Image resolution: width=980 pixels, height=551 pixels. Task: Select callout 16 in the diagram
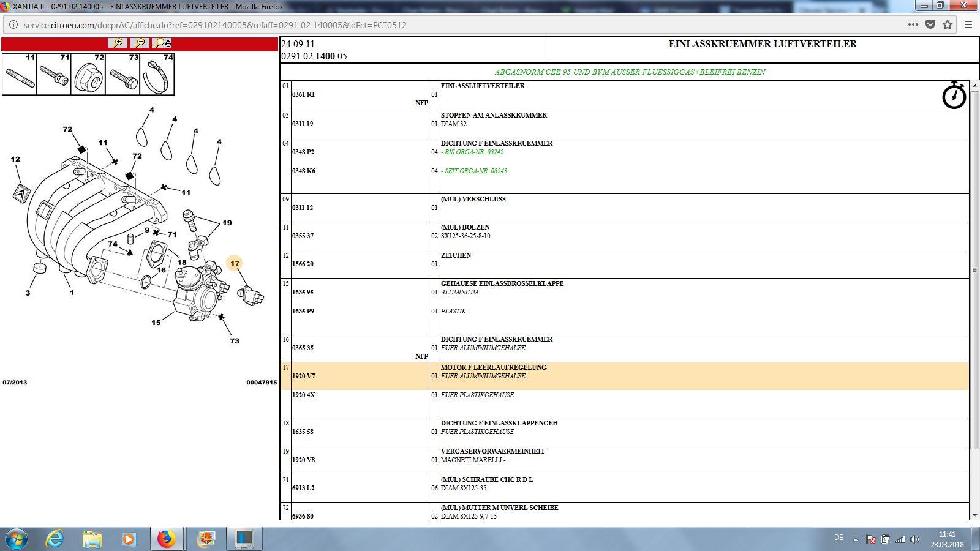click(161, 270)
